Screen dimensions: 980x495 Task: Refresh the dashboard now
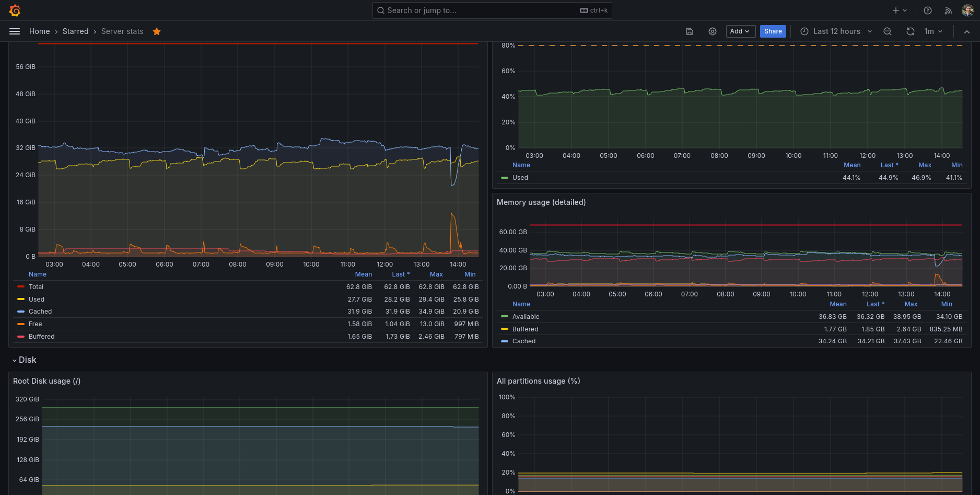tap(911, 31)
